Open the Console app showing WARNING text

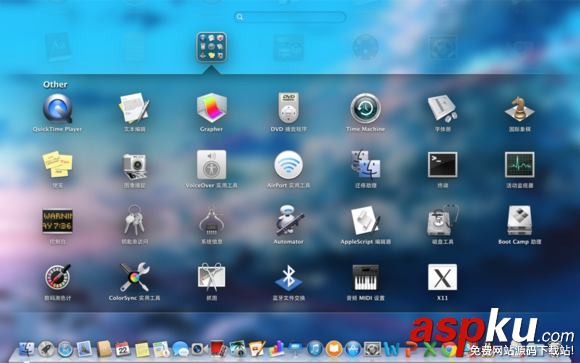[x=57, y=221]
